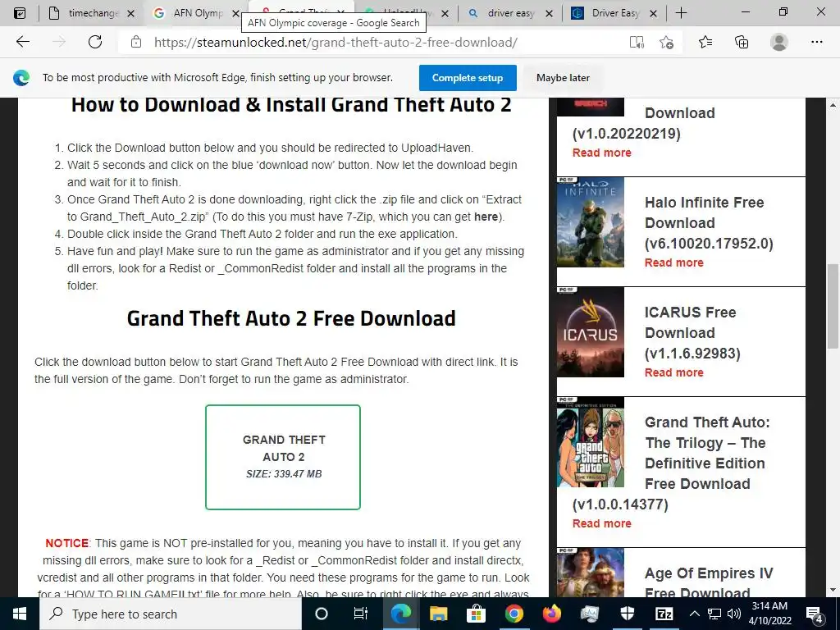Viewport: 840px width, 630px height.
Task: Open the Favorites list icon
Action: click(x=705, y=42)
